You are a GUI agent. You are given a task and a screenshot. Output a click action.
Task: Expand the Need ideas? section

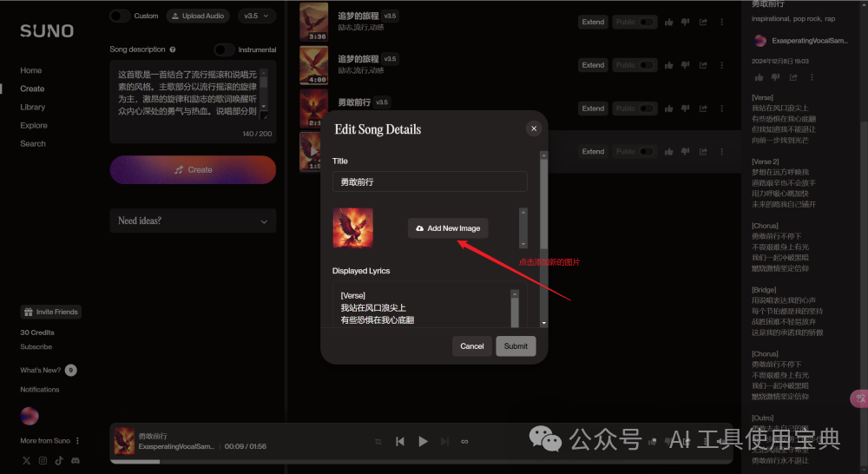193,221
